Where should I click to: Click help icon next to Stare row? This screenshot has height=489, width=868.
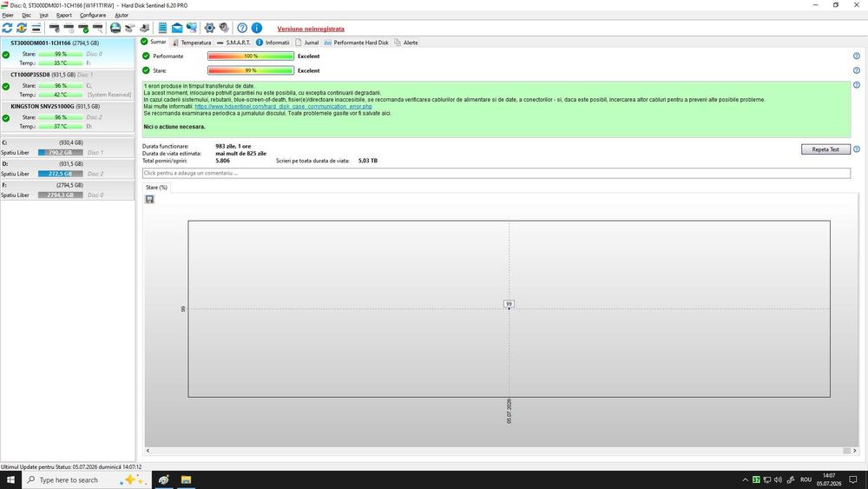click(x=857, y=70)
